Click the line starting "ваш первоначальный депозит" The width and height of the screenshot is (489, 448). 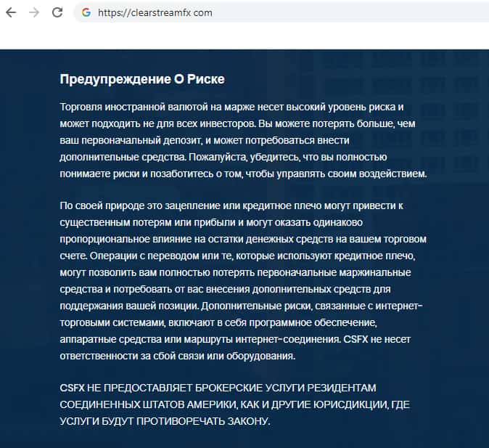click(x=205, y=140)
